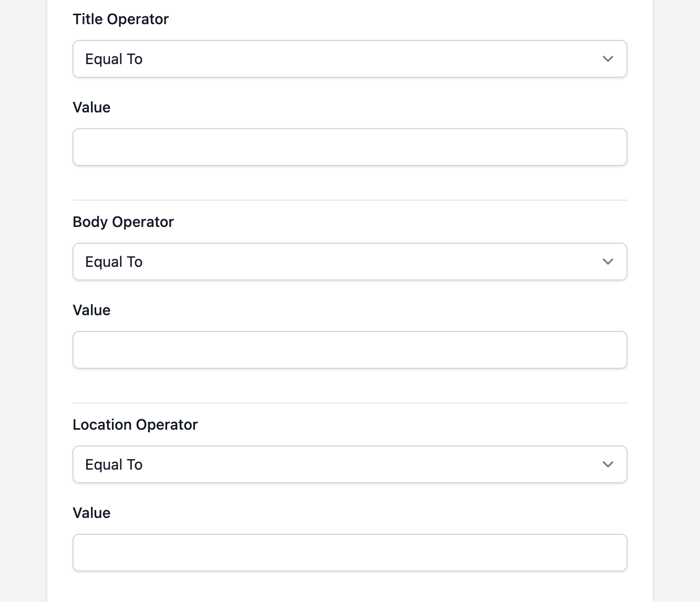Click the chevron on the Body Operator select
700x602 pixels.
[x=608, y=262]
